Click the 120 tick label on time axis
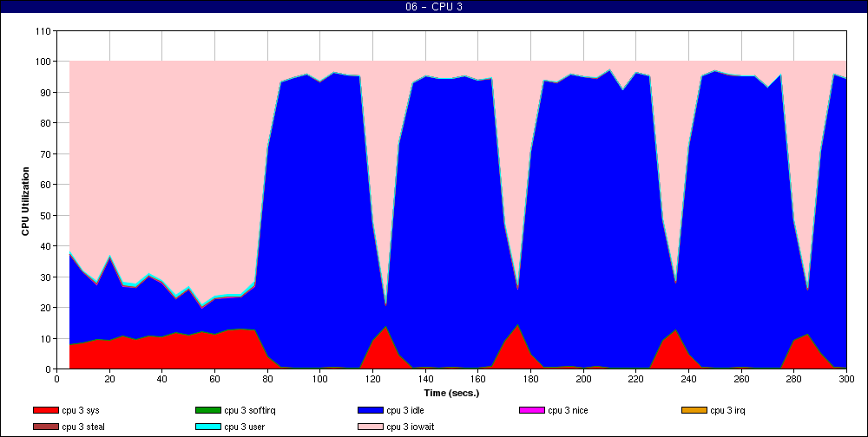 [372, 379]
